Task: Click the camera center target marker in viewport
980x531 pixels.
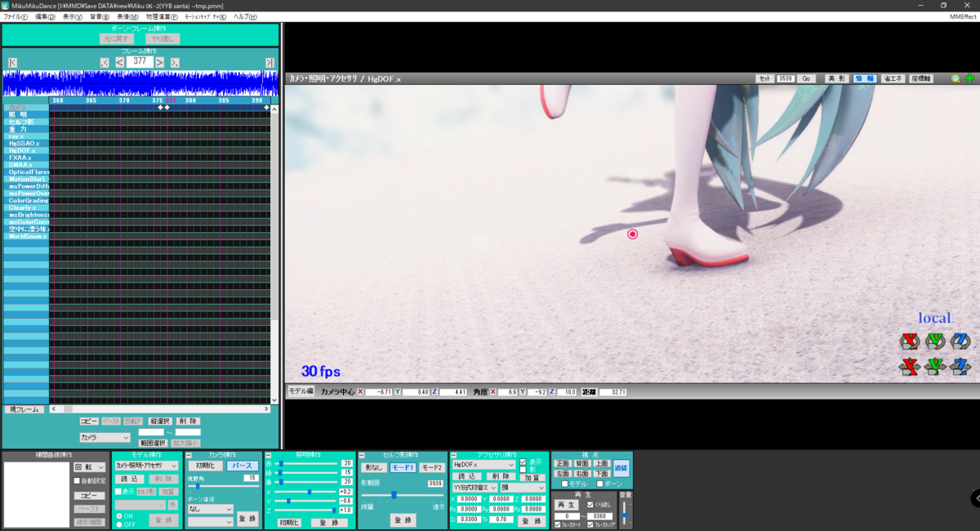Action: (x=632, y=234)
